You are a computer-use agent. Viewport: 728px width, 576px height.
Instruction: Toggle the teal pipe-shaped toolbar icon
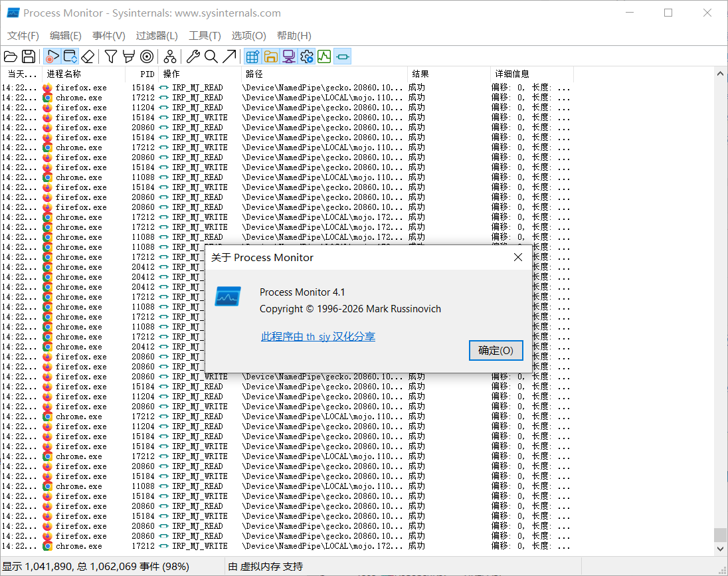point(342,56)
